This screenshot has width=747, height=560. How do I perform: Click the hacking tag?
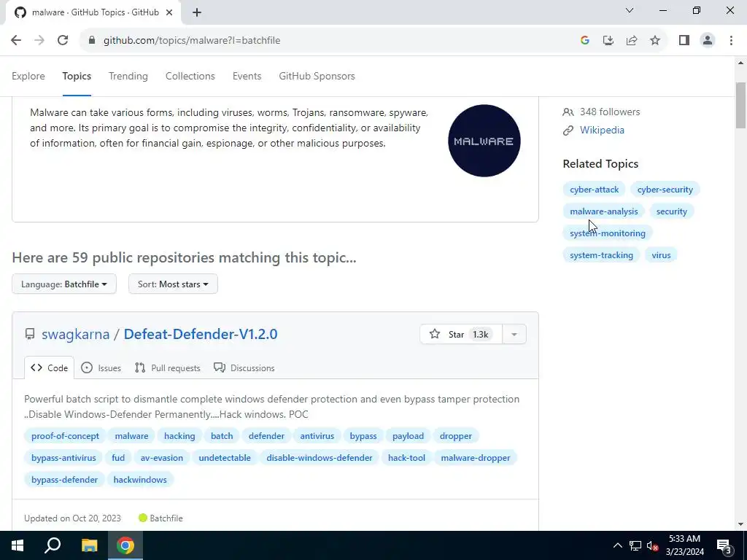pos(179,436)
